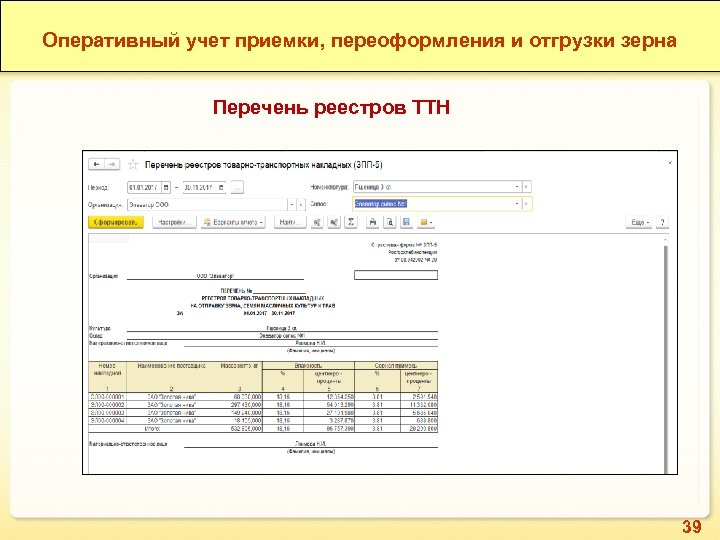The width and height of the screenshot is (720, 540).
Task: Open calendar for the period start date
Action: [x=166, y=187]
